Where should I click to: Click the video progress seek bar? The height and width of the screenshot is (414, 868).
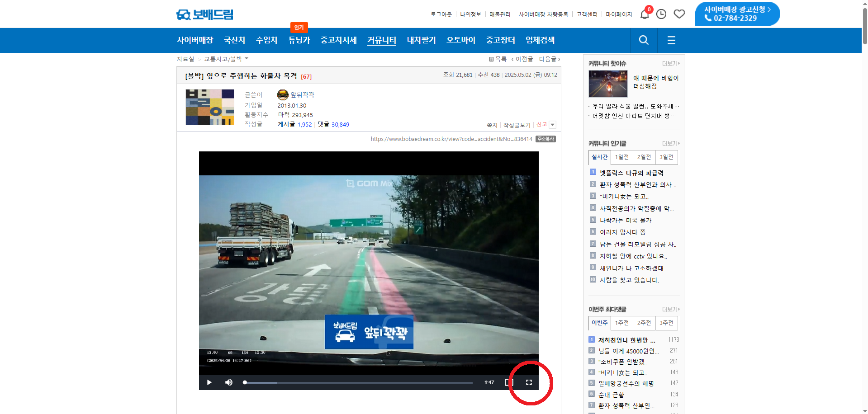(x=357, y=383)
